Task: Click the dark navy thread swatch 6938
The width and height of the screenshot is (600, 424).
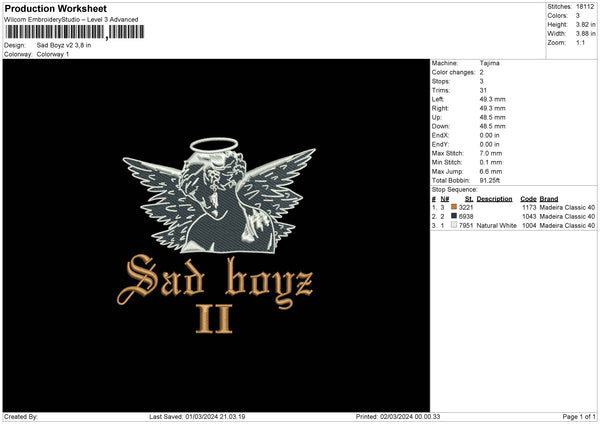Action: (x=454, y=216)
